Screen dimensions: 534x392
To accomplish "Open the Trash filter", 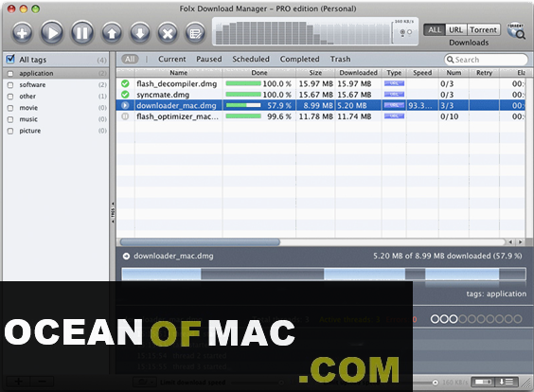I will 340,60.
